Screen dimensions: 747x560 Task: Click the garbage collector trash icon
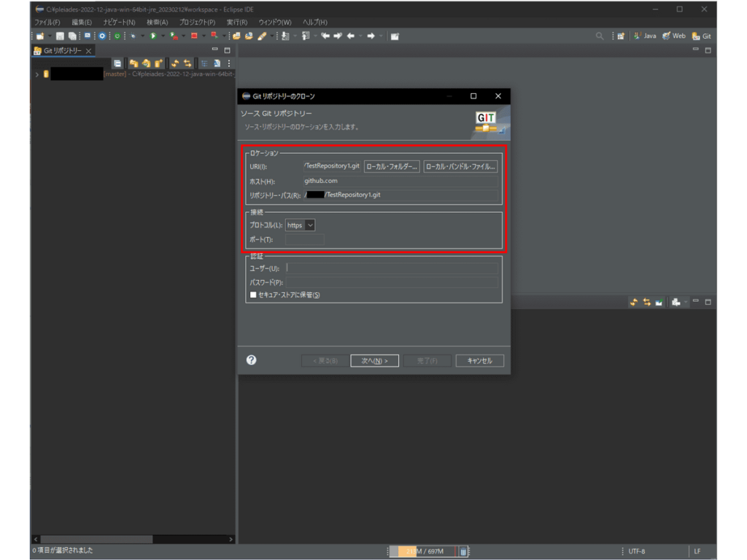coord(463,551)
